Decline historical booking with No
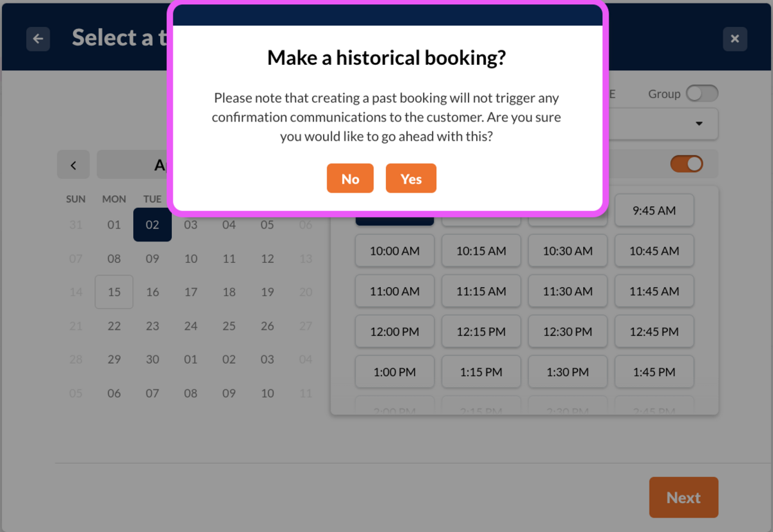Screen dimensions: 773x532 (350, 179)
